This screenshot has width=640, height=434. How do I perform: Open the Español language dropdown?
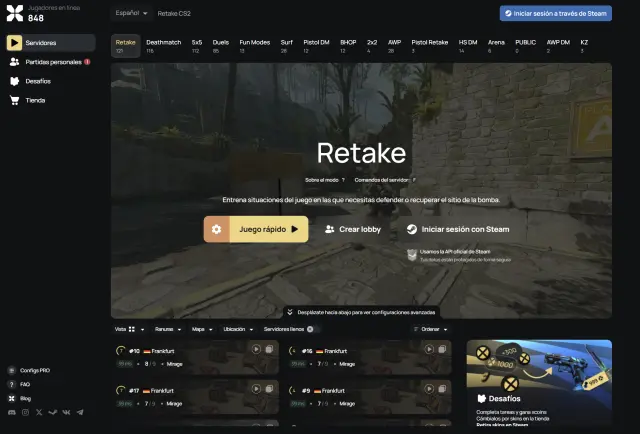click(131, 13)
